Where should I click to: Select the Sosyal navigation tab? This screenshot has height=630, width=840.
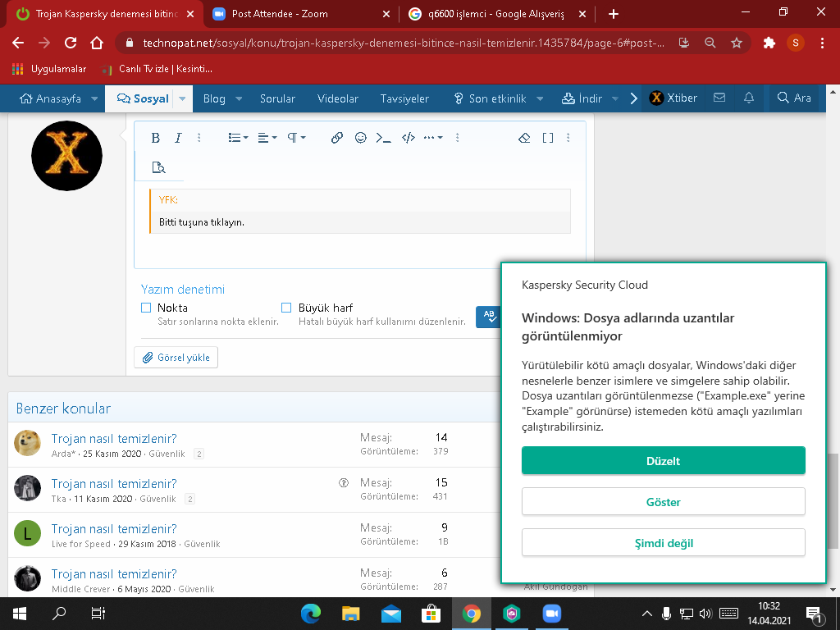[x=143, y=98]
